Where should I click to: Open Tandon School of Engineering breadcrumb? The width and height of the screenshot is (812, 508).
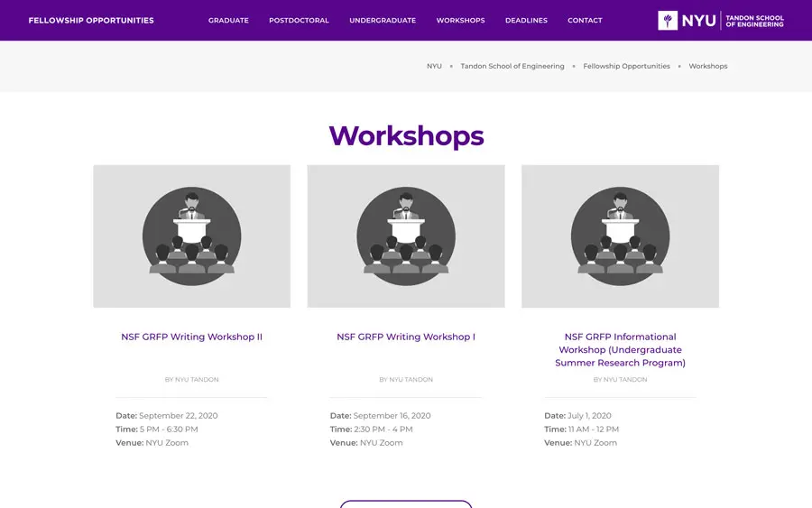[x=512, y=66]
